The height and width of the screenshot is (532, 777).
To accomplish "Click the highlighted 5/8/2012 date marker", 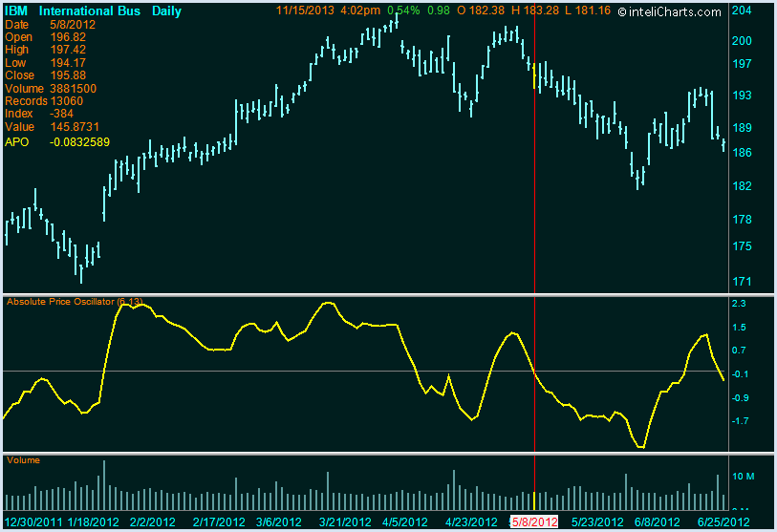I will click(x=534, y=522).
